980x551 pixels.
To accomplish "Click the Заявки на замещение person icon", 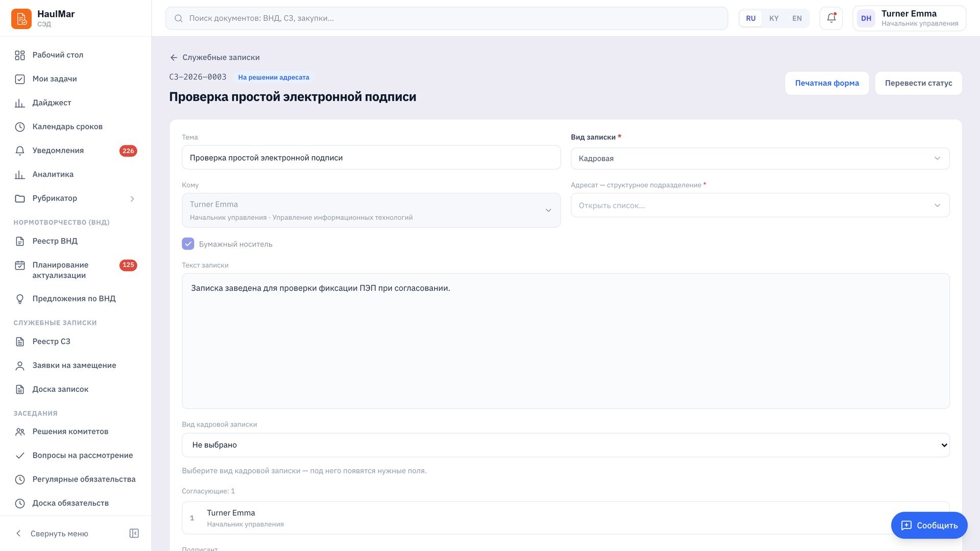I will [x=20, y=366].
